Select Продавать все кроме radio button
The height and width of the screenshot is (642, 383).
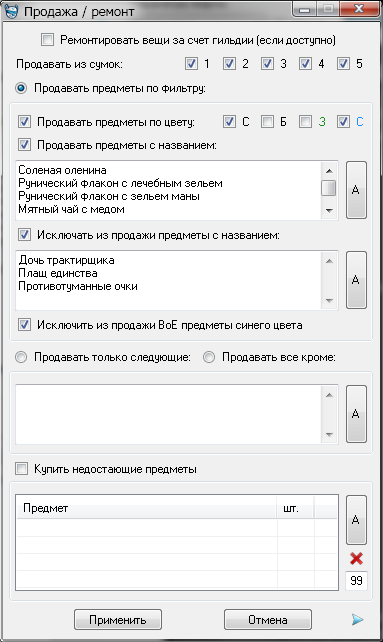(x=209, y=357)
